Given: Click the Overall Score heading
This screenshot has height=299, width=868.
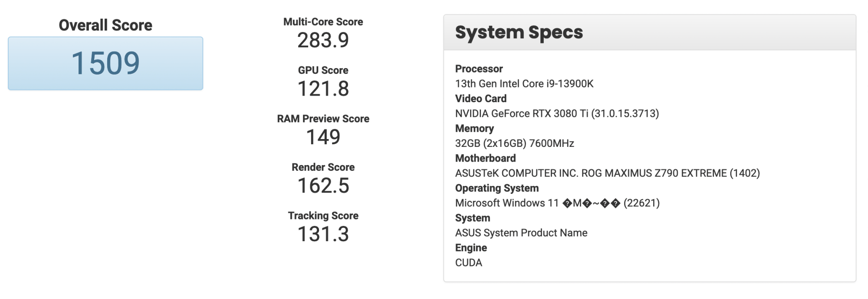Looking at the screenshot, I should click(105, 25).
